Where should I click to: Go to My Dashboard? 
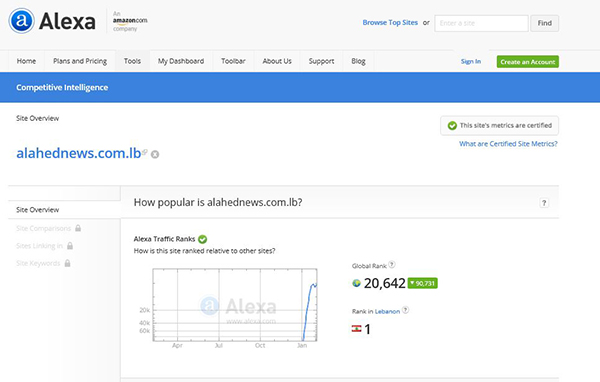click(181, 61)
